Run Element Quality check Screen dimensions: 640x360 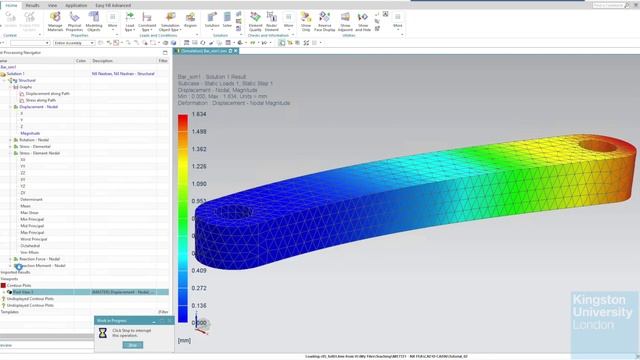(255, 21)
